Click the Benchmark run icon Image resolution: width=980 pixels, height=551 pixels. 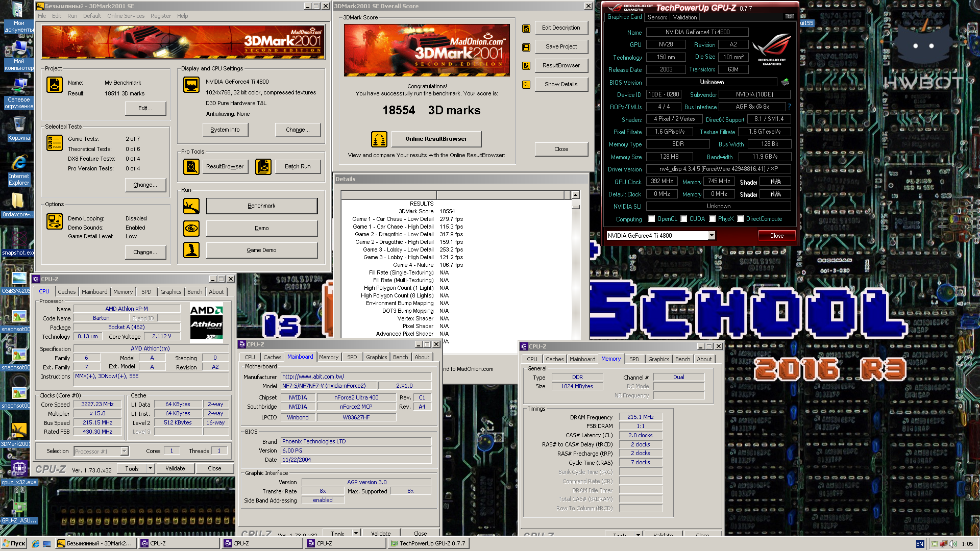click(x=191, y=206)
